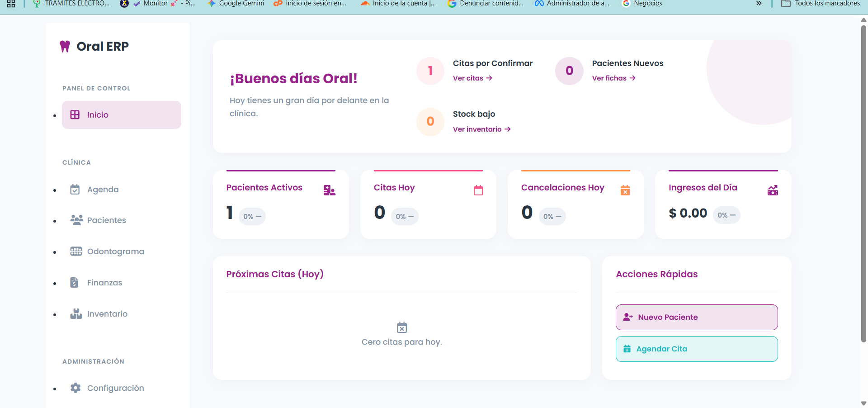Follow the Ver inventario link
Viewport: 868px width, 408px height.
point(482,129)
